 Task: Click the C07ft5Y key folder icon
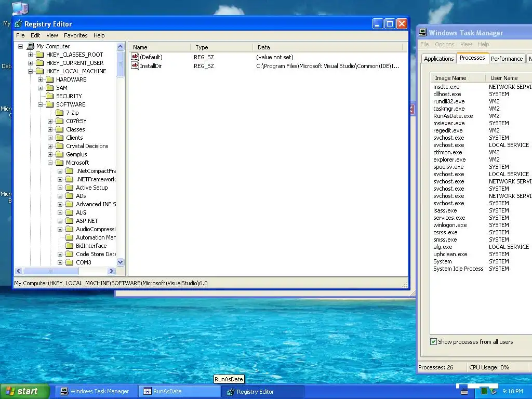pos(60,121)
